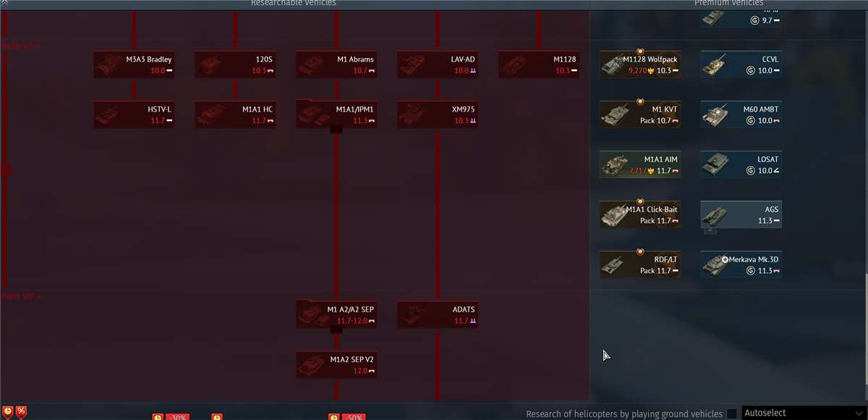Screen dimensions: 868x420
Task: Select the M1A2 SEP V2 tank card
Action: click(336, 364)
